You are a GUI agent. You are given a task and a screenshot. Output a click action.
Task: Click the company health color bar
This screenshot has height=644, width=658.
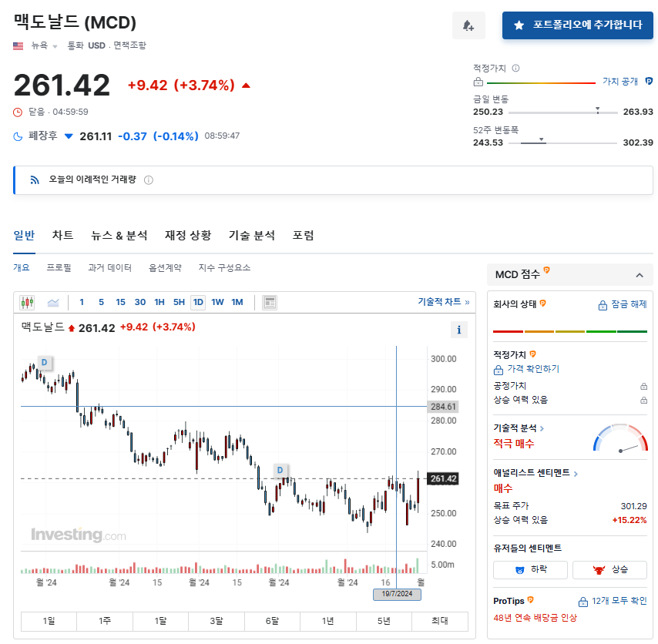tap(570, 331)
